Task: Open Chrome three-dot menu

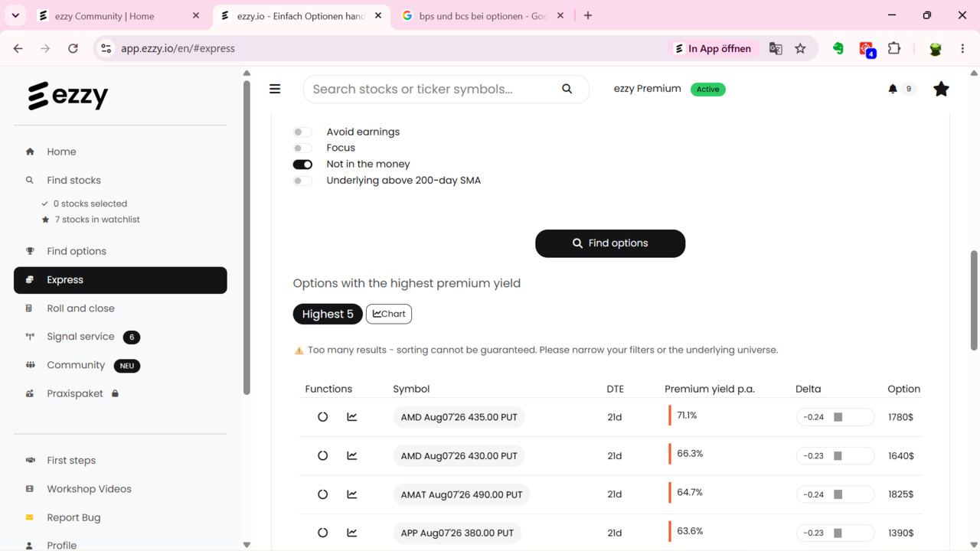Action: point(962,48)
